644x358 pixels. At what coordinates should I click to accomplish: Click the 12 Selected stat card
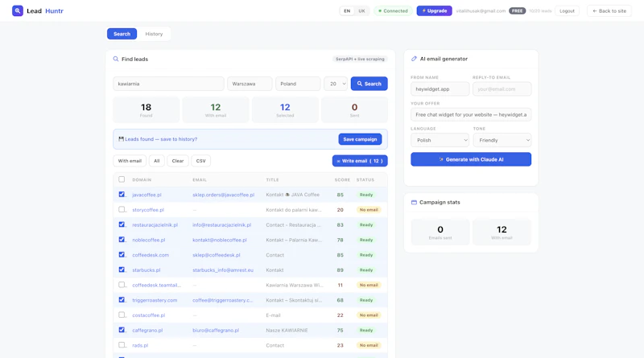285,109
